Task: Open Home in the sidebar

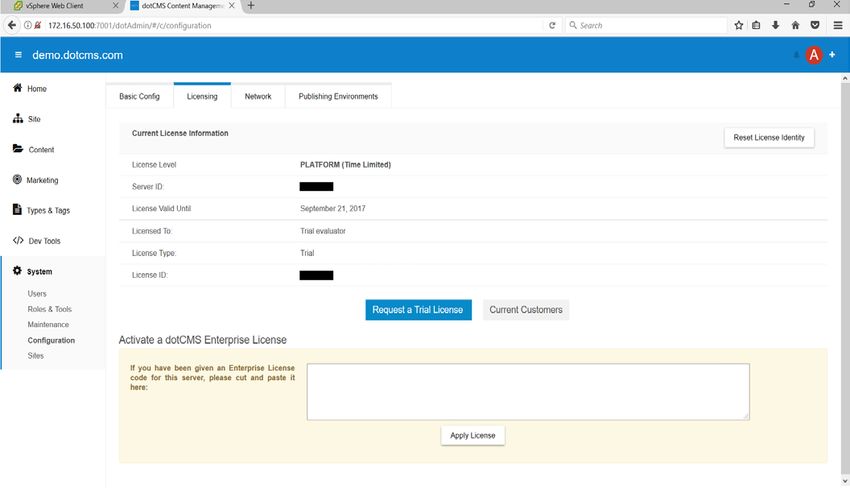Action: (x=37, y=88)
